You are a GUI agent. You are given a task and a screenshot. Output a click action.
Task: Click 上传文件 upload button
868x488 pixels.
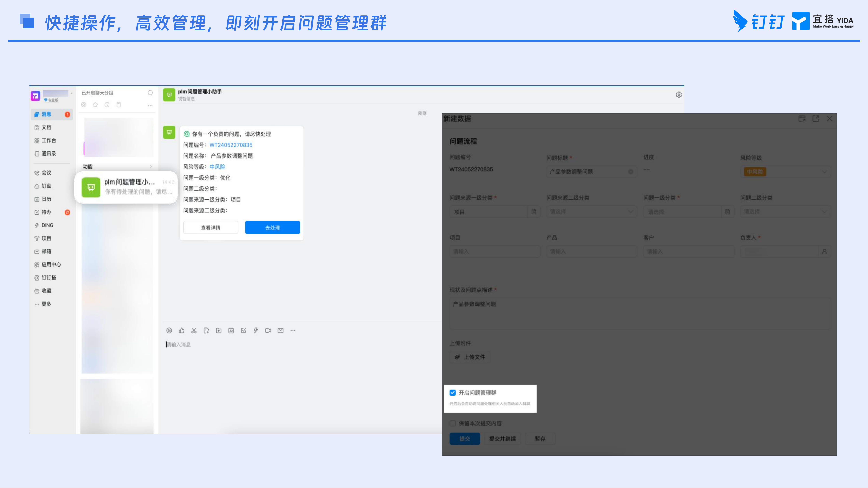point(470,357)
